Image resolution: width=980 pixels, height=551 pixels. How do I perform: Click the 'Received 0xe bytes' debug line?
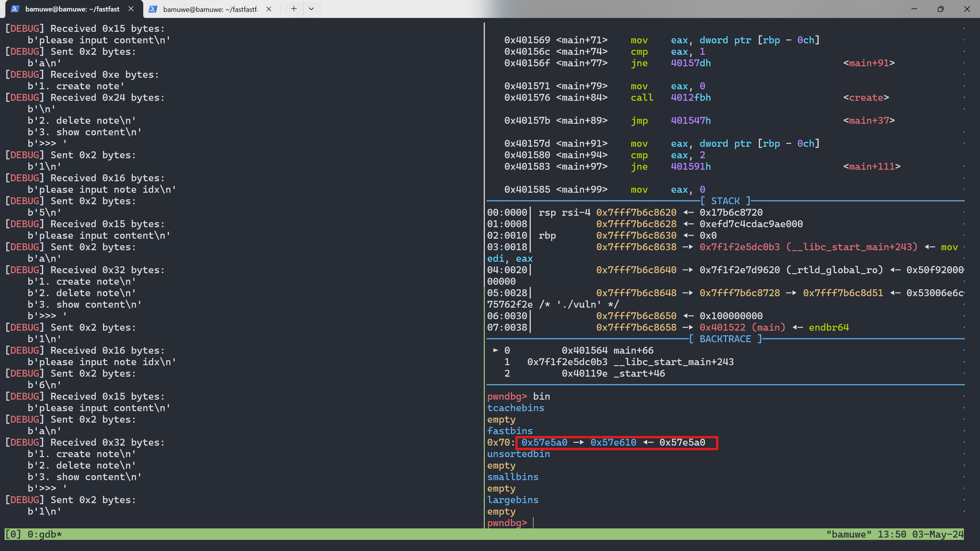82,74
